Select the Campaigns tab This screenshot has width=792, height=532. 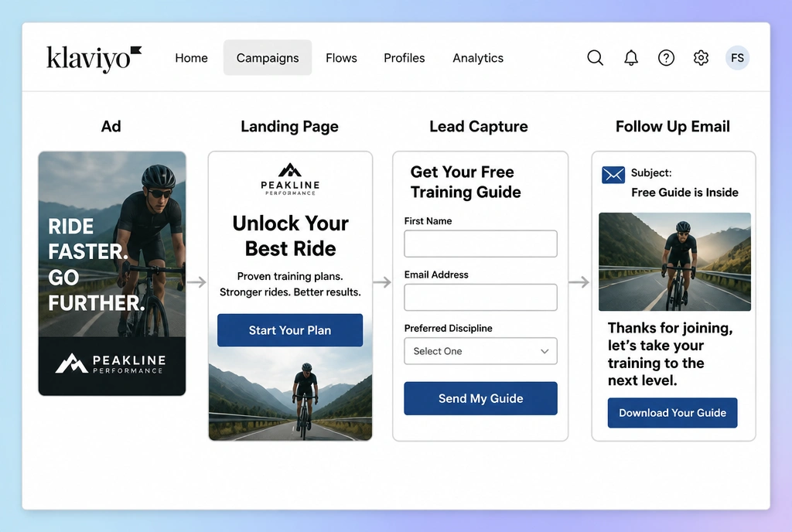268,57
